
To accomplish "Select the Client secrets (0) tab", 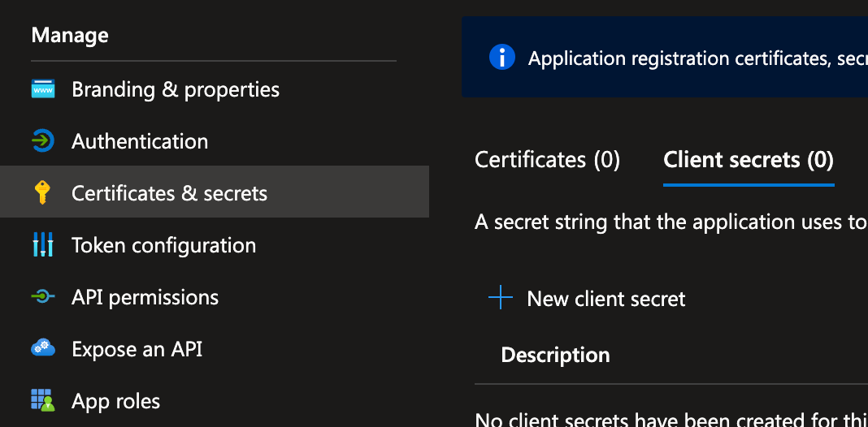I will tap(749, 160).
